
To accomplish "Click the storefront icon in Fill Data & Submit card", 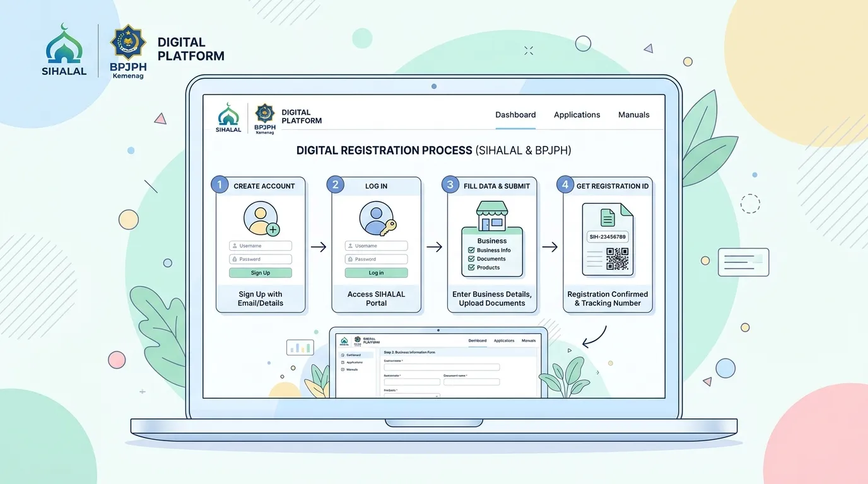I will pyautogui.click(x=492, y=216).
